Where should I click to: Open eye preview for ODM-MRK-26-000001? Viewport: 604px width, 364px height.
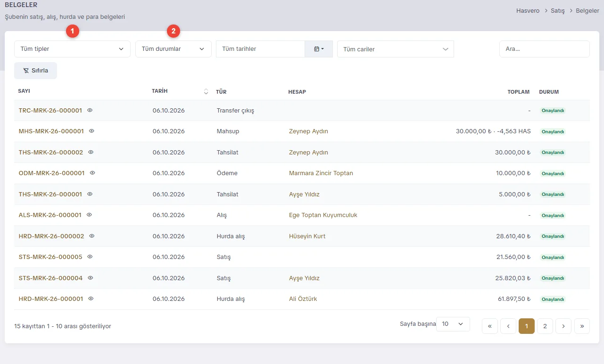[x=92, y=173]
